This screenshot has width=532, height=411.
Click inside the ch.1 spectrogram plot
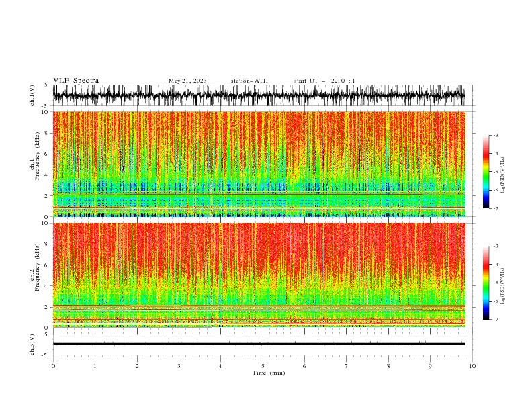(259, 164)
